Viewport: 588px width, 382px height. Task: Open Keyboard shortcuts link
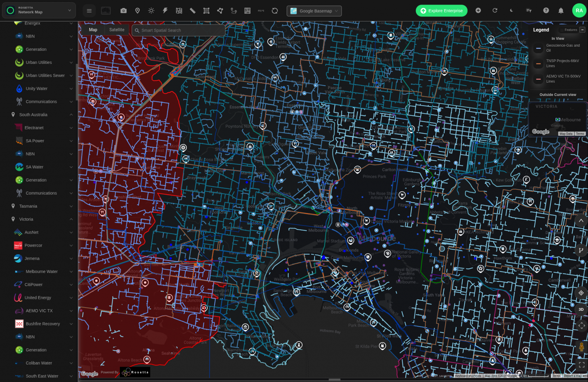pos(468,376)
